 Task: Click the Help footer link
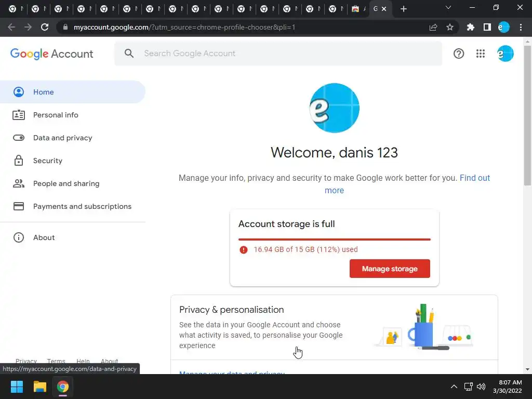tap(83, 361)
